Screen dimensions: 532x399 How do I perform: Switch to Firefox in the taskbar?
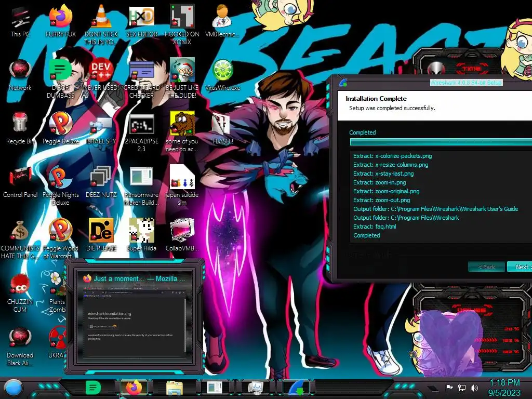point(134,388)
